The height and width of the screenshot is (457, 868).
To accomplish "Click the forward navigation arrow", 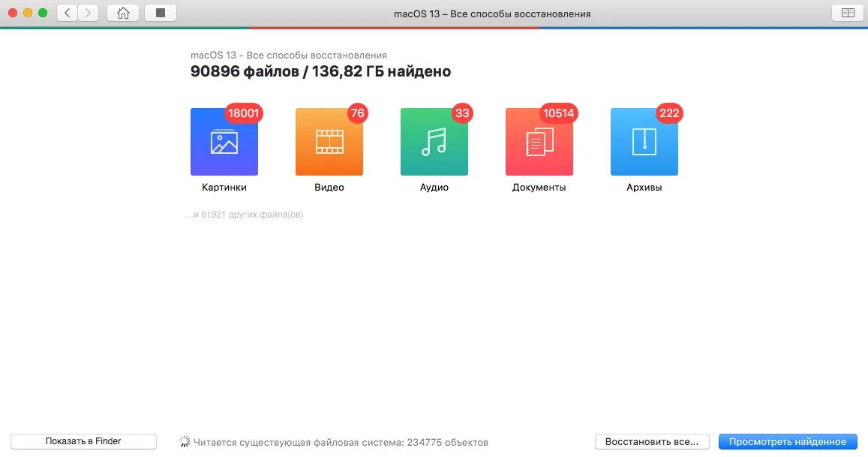I will point(88,13).
